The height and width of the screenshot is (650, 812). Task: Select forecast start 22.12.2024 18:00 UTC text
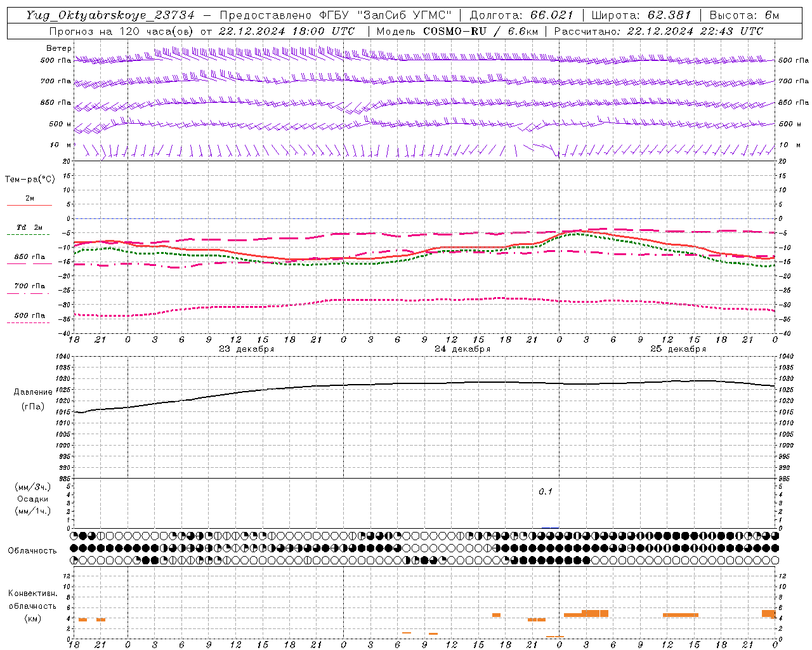coord(287,31)
